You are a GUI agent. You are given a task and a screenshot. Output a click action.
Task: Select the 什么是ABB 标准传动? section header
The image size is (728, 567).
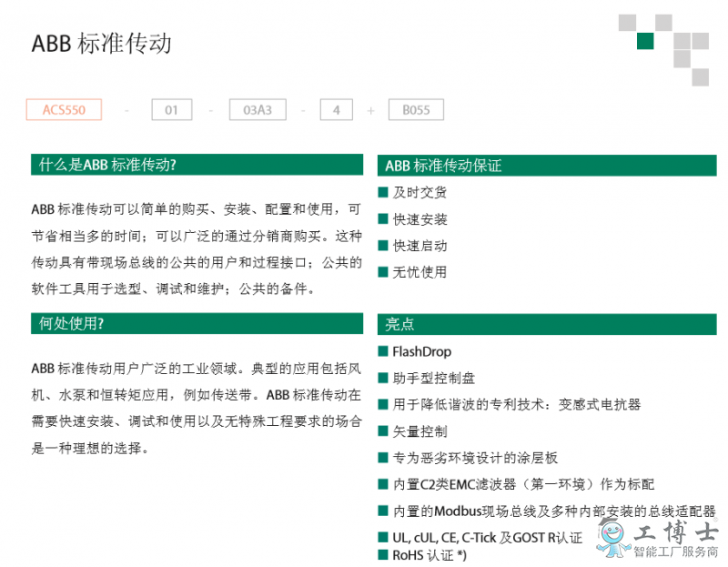coord(197,165)
